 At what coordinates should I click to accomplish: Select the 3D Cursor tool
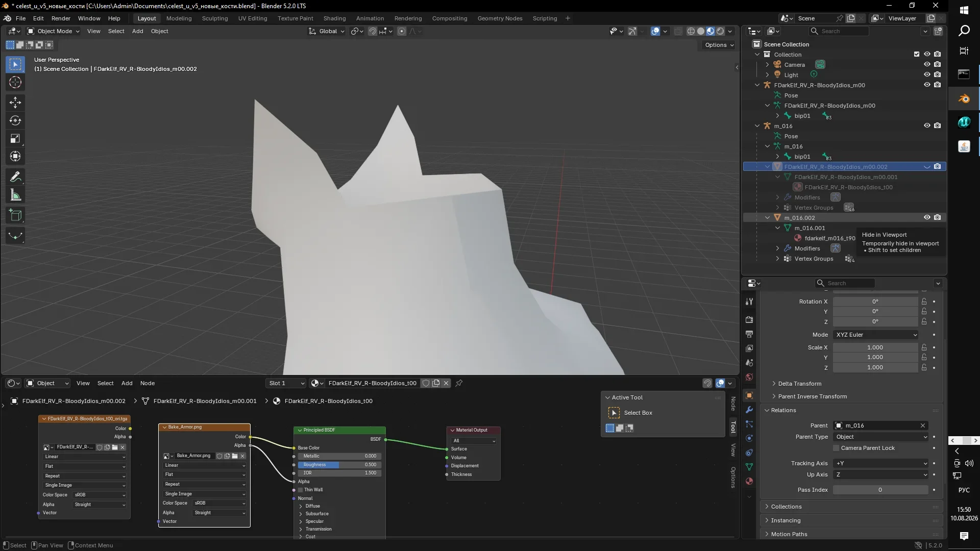pos(15,83)
